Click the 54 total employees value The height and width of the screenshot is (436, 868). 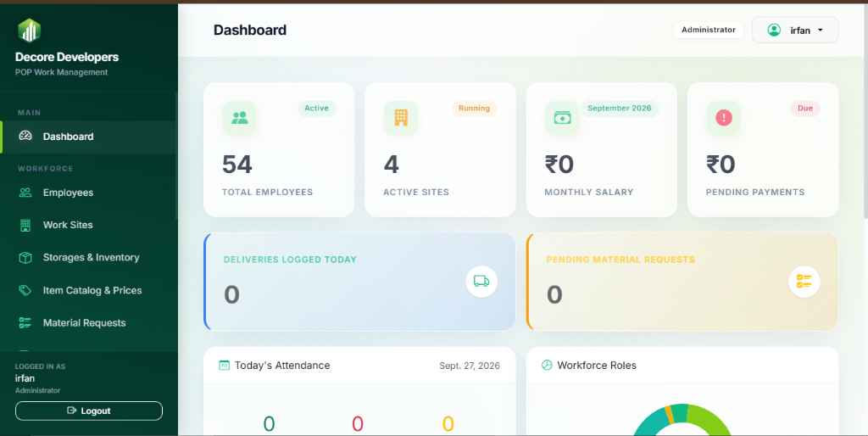(237, 165)
